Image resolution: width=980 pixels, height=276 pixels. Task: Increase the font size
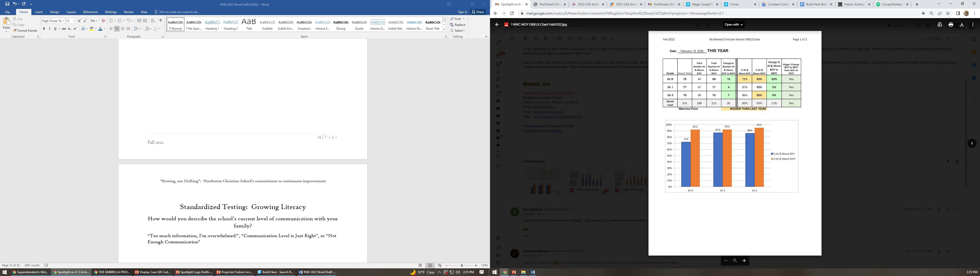[x=80, y=21]
